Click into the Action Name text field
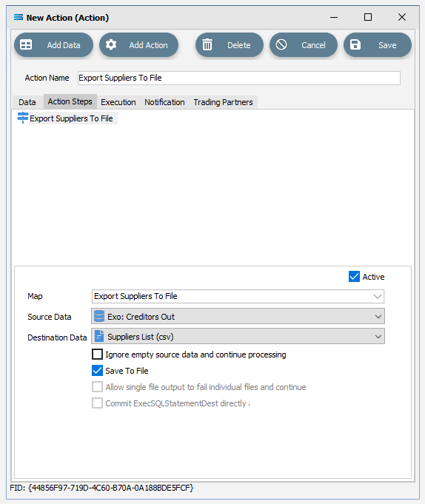 click(239, 78)
